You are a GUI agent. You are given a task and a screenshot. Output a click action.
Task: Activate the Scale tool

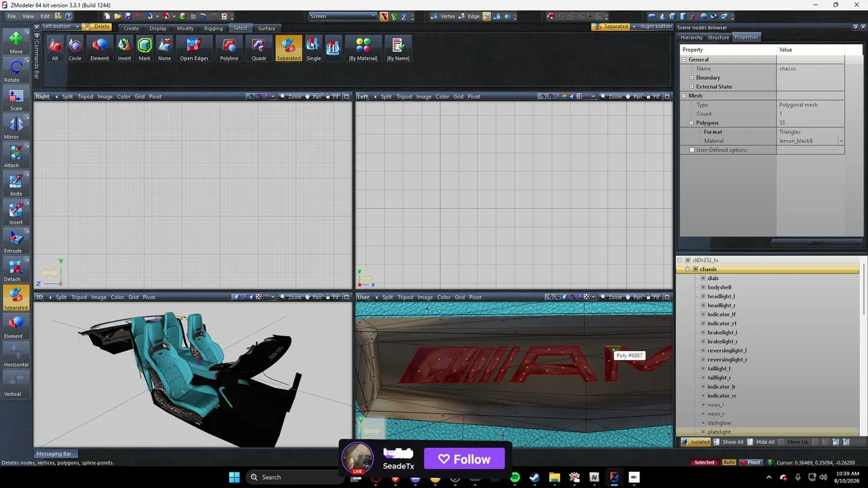pyautogui.click(x=16, y=99)
